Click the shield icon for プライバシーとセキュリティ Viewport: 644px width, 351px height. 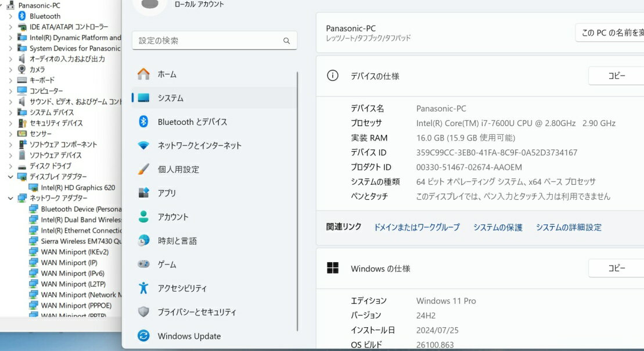coord(143,312)
